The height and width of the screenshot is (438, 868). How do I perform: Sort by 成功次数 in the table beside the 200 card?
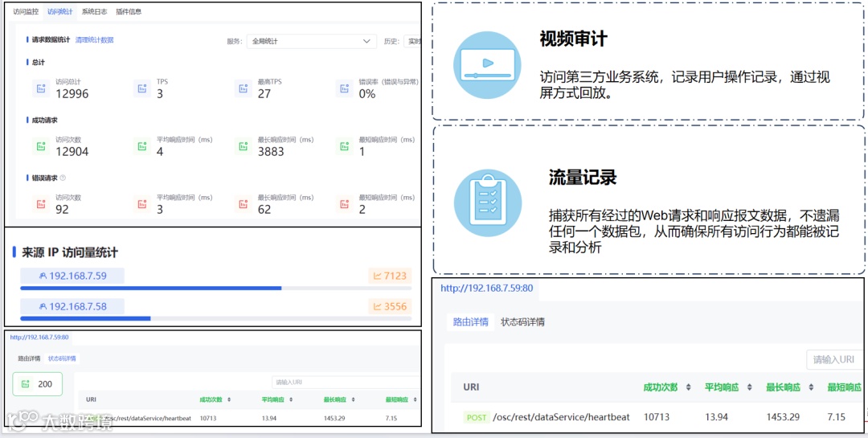(229, 399)
